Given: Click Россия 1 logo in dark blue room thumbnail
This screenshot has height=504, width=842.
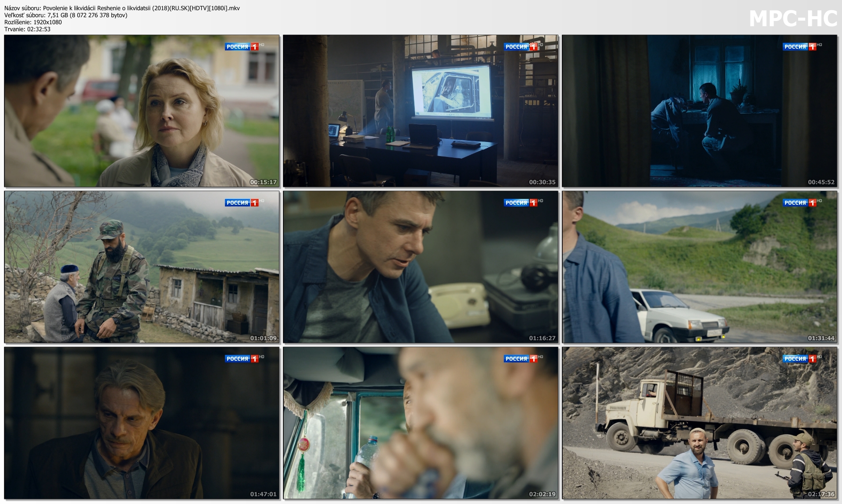Looking at the screenshot, I should [799, 46].
